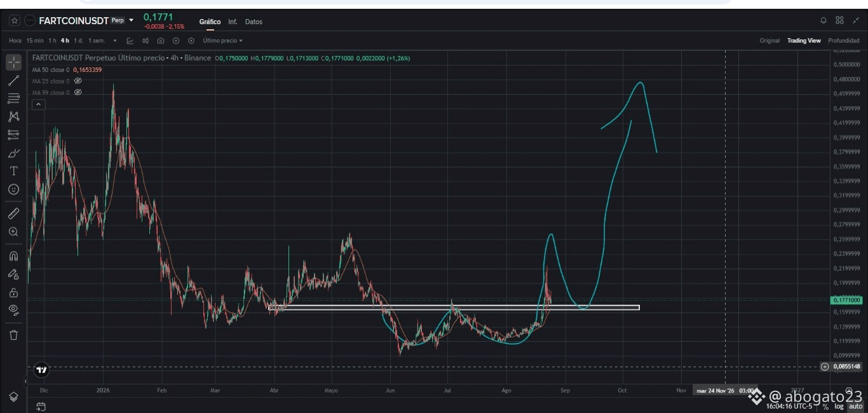Image resolution: width=868 pixels, height=413 pixels.
Task: Set interval to 1 h
Action: (x=52, y=41)
